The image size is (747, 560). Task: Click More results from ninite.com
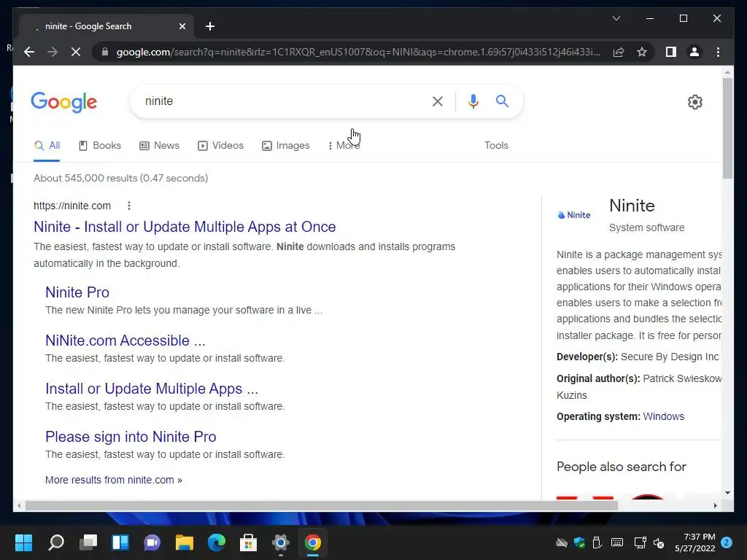tap(113, 480)
